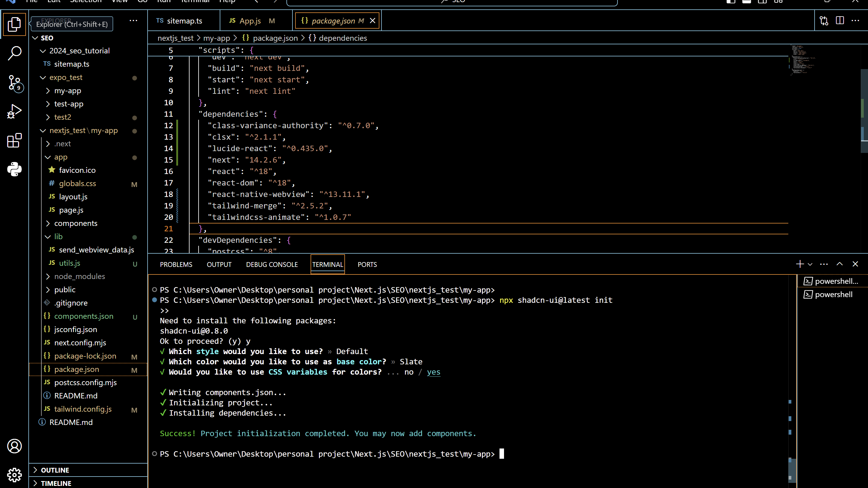
Task: Open the terminal launch profile dropdown
Action: (810, 265)
